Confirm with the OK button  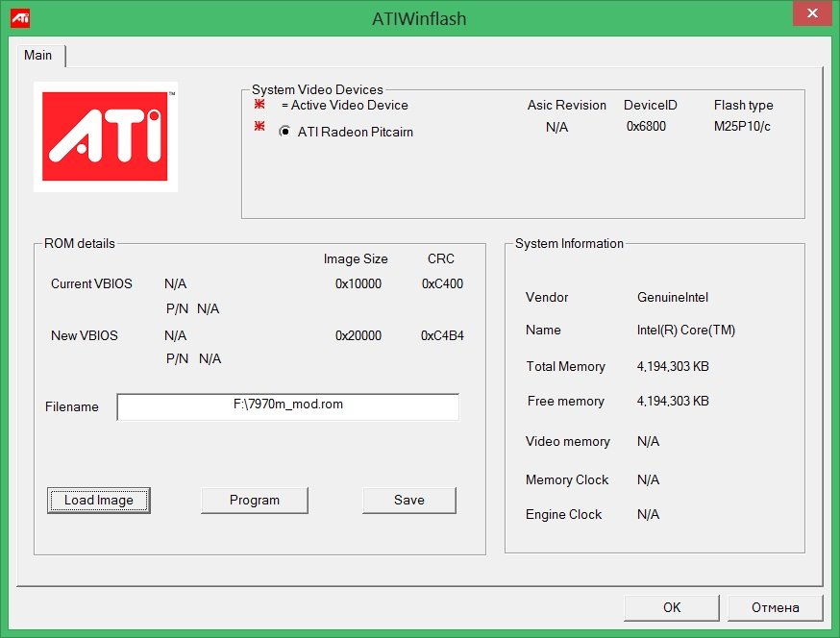click(x=671, y=607)
